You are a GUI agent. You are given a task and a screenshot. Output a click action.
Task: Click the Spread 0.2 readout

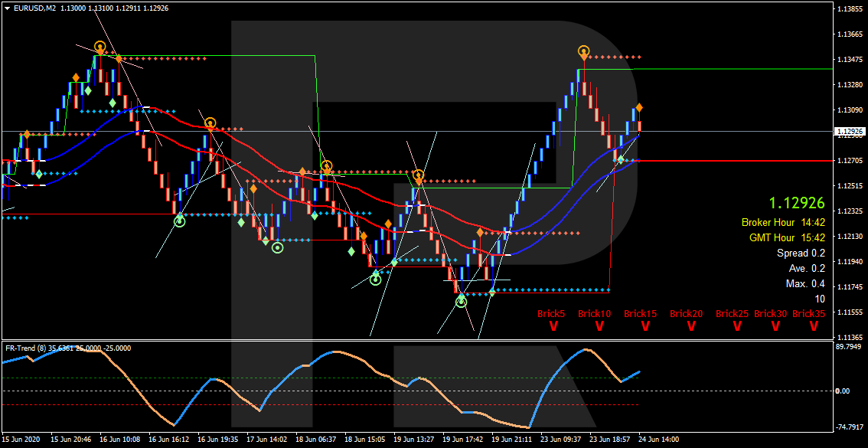tap(801, 253)
